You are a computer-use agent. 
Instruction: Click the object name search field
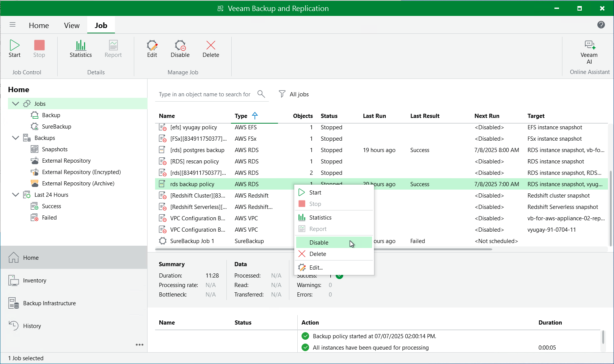205,94
